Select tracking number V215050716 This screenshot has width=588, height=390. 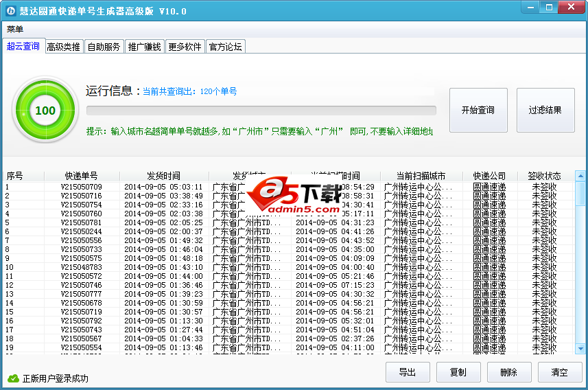82,196
